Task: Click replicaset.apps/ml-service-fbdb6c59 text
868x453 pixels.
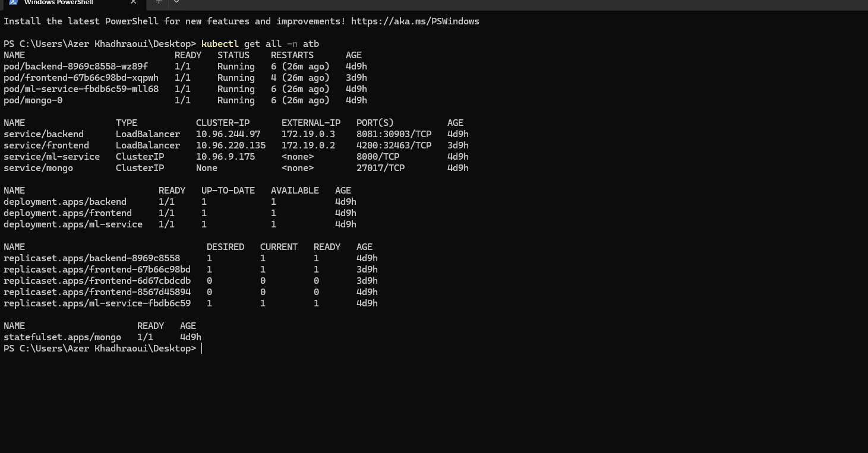Action: (97, 303)
